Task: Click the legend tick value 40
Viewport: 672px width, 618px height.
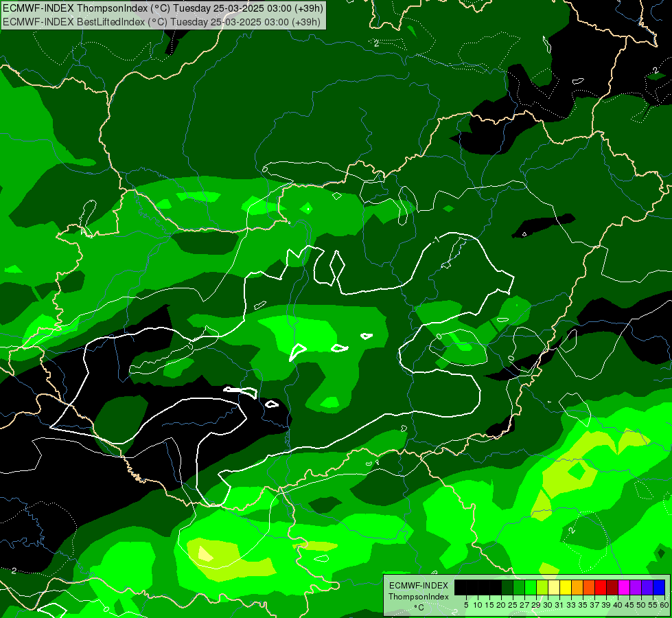Action: [x=618, y=605]
